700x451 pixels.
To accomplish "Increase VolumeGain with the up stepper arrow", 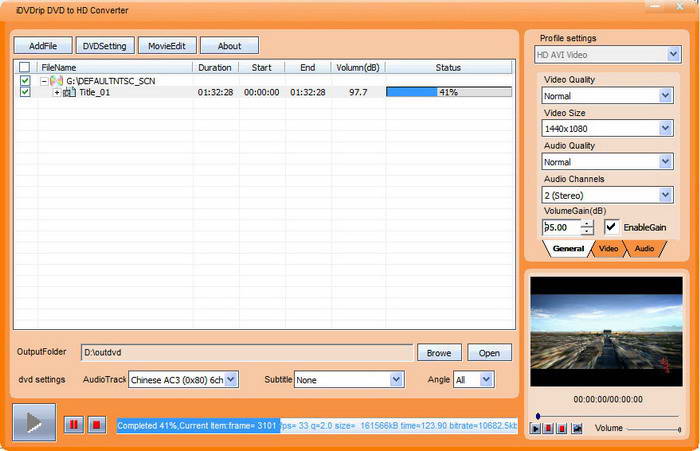I will (587, 223).
